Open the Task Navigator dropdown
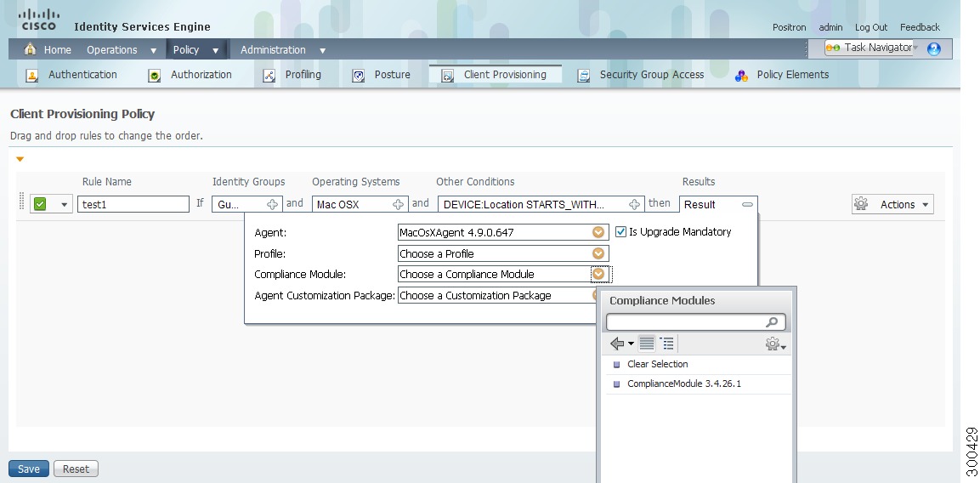The image size is (980, 483). [x=915, y=48]
